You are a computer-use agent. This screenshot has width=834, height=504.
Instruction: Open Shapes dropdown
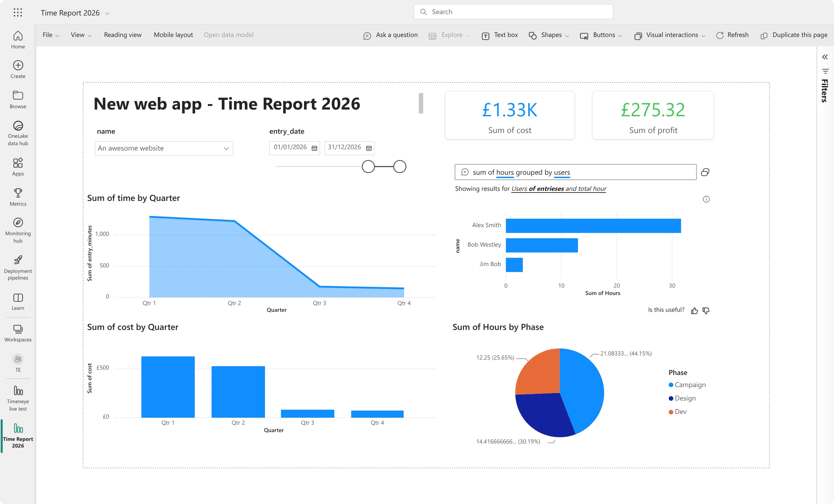tap(548, 35)
